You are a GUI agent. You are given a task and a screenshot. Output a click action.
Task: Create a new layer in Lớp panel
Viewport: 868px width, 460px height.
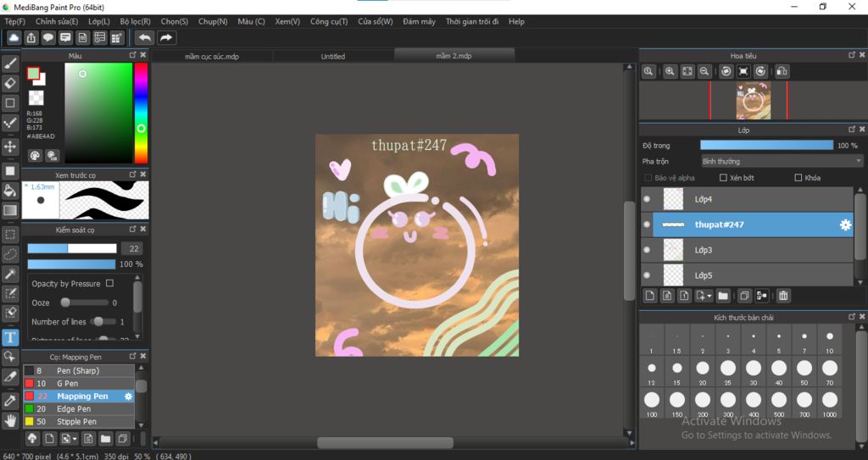[x=650, y=296]
